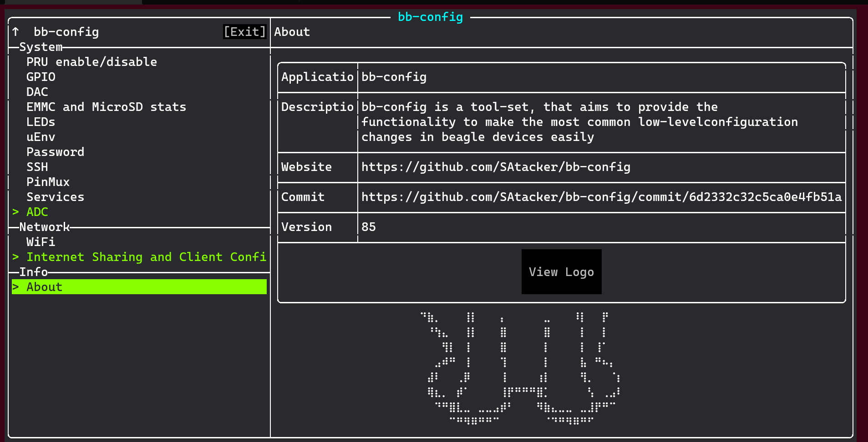Screen dimensions: 868x442
Task: Expand Internet Sharing and Client Config
Action: (139, 257)
